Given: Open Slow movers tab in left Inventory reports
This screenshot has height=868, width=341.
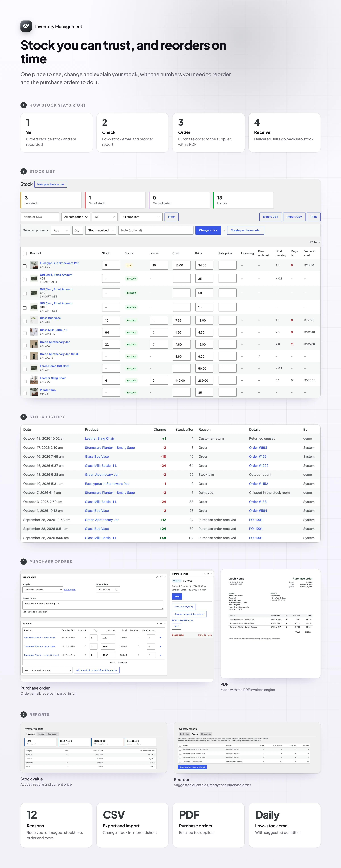Looking at the screenshot, I should (52, 734).
